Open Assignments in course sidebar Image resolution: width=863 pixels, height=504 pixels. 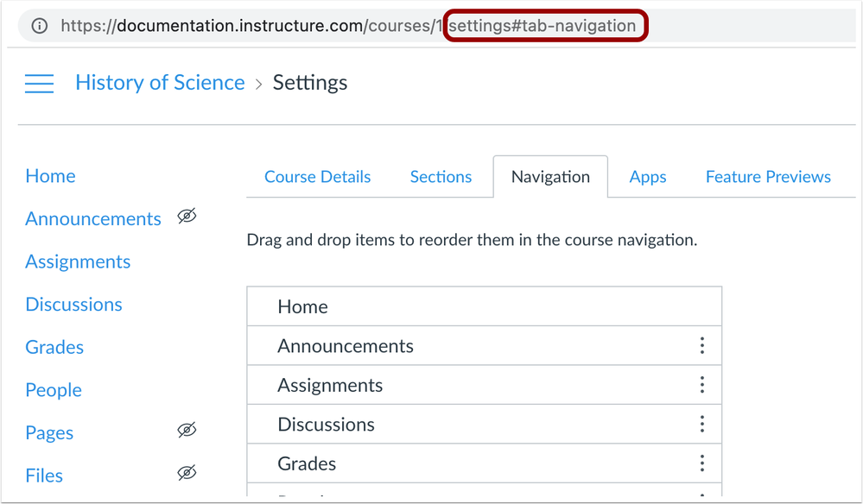78,261
